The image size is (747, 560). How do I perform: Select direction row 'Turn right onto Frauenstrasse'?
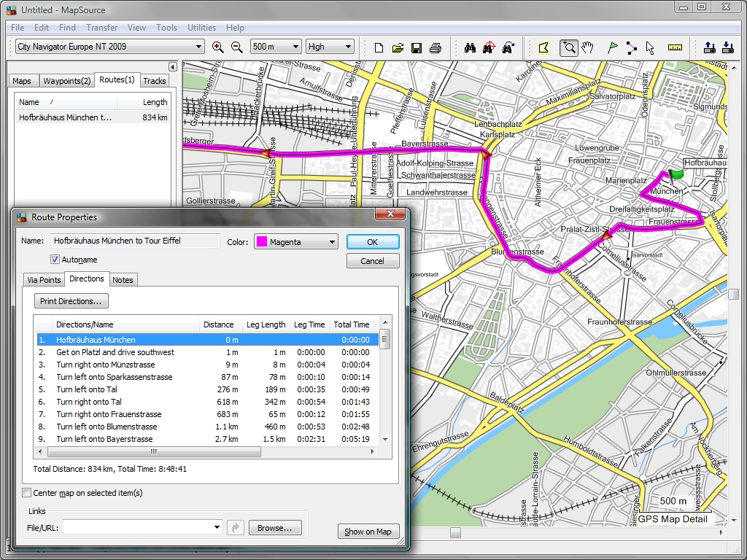(208, 414)
